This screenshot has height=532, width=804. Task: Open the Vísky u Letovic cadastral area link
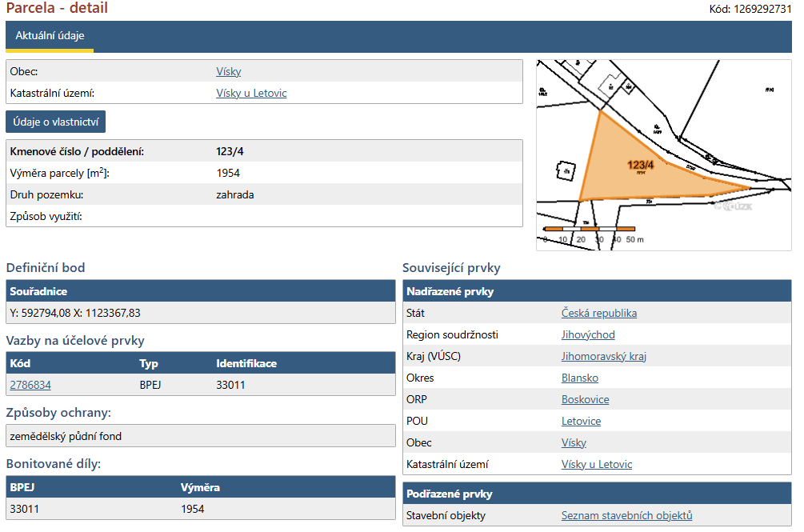pos(251,93)
